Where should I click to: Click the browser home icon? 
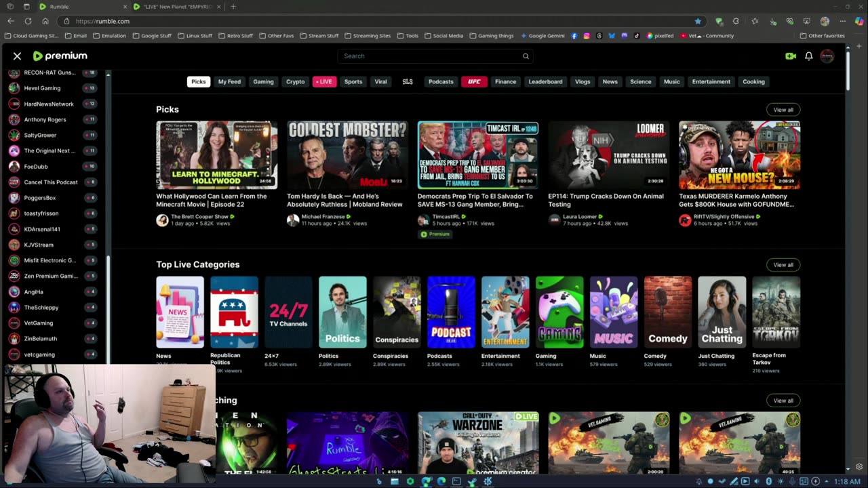[x=45, y=21]
